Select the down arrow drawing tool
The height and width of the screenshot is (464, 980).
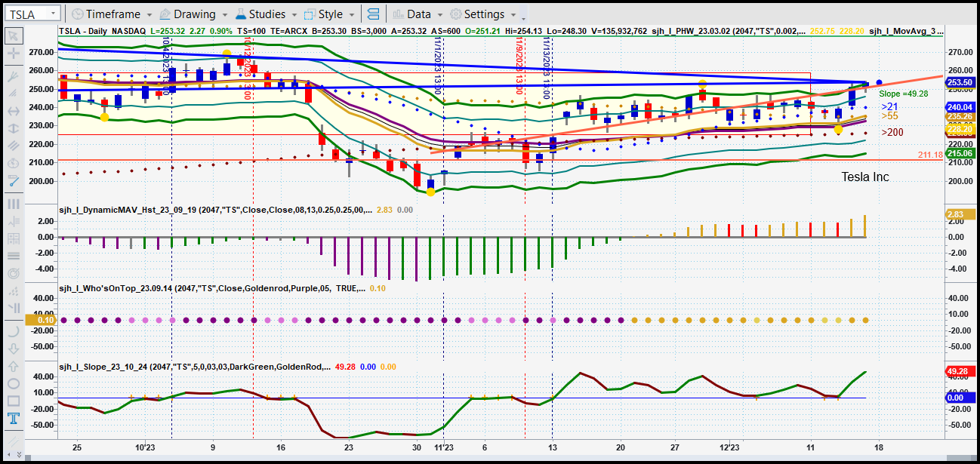coord(13,349)
